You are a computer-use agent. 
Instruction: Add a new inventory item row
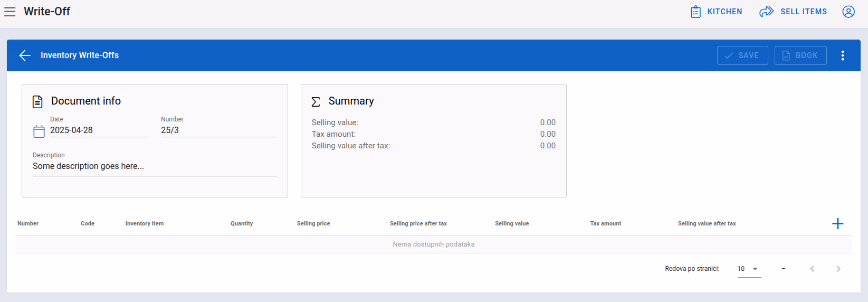tap(837, 224)
